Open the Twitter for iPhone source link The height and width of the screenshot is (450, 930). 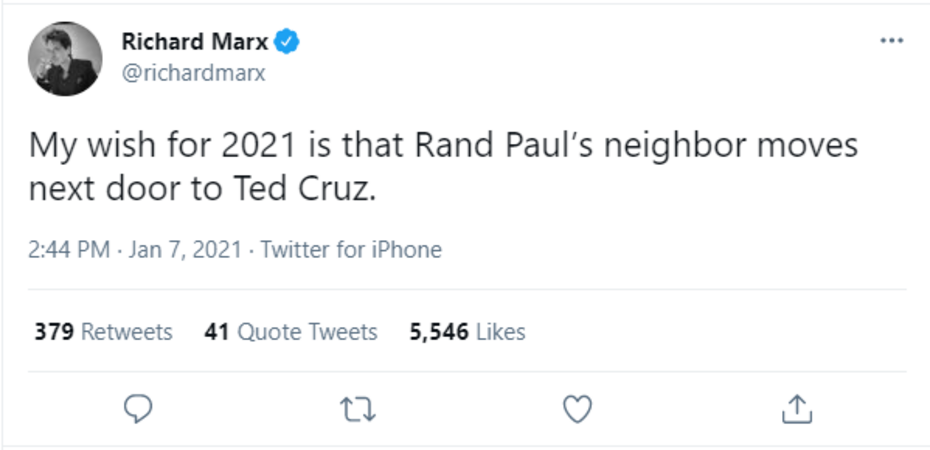[x=351, y=249]
